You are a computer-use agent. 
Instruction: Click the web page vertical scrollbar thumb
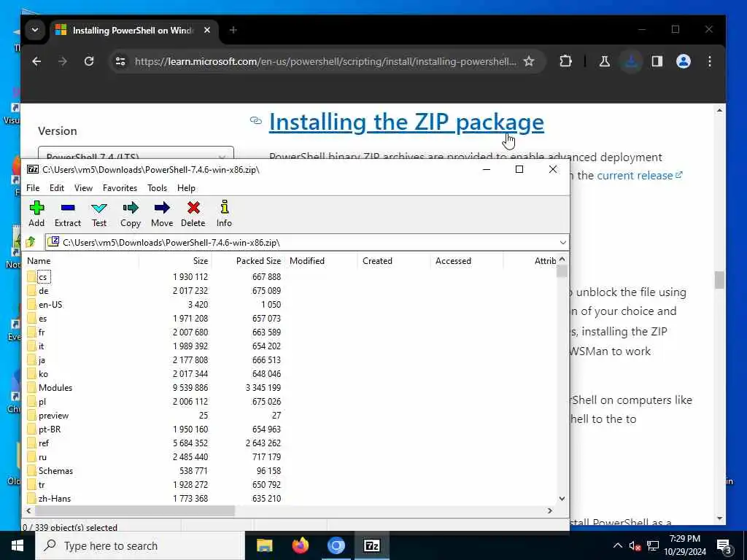point(719,279)
